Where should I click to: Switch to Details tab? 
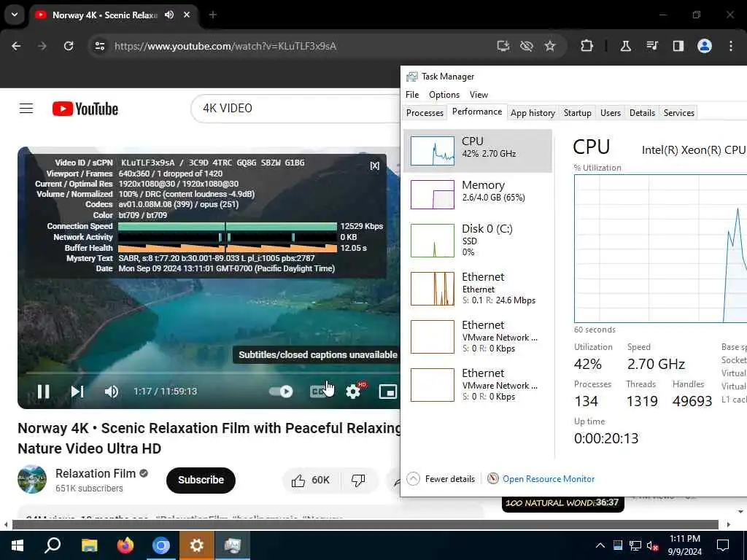coord(642,113)
